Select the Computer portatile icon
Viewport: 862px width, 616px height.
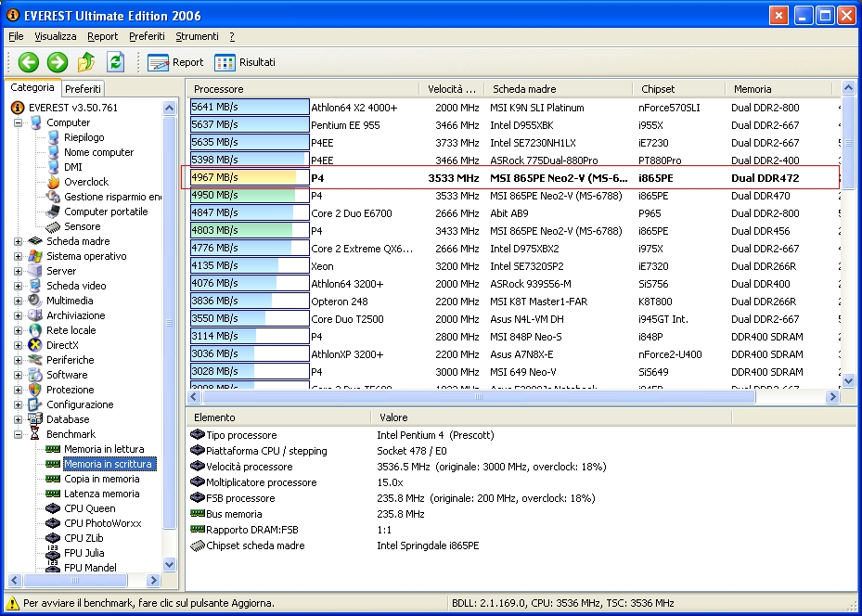click(53, 212)
